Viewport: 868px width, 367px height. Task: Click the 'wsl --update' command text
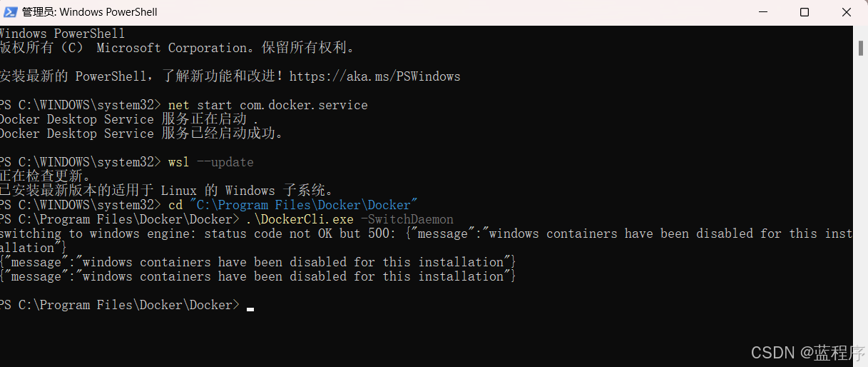click(x=211, y=162)
